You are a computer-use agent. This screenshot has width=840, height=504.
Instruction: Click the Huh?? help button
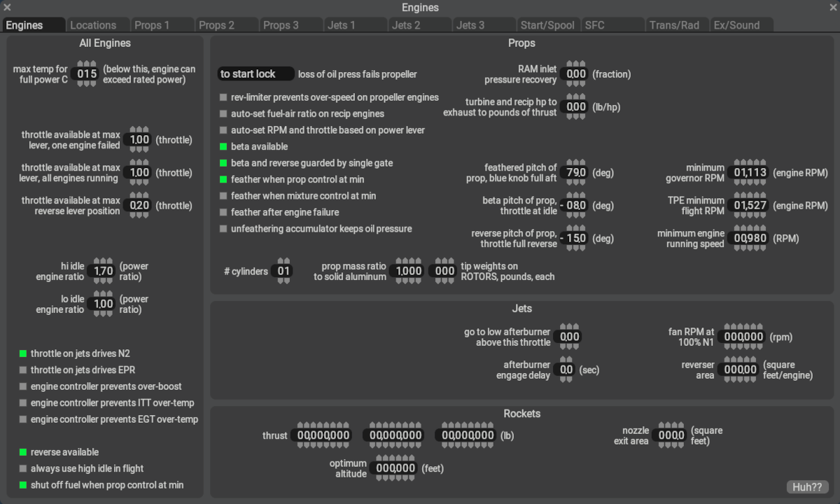pyautogui.click(x=807, y=487)
